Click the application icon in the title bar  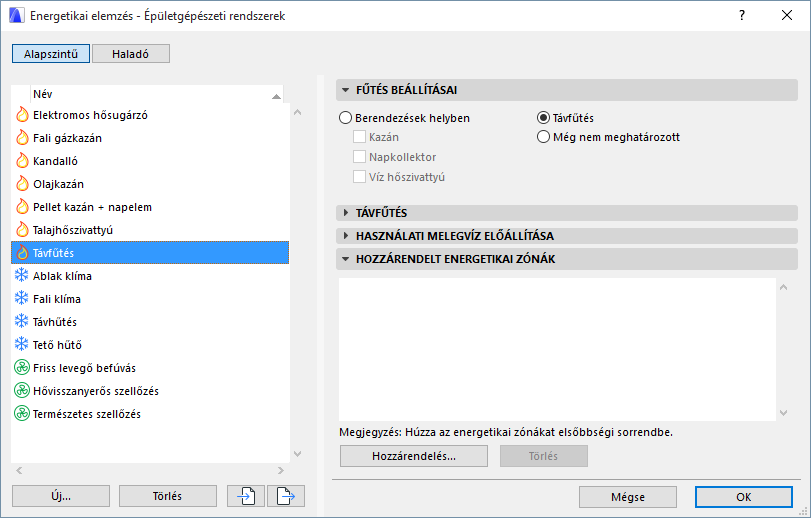[17, 16]
